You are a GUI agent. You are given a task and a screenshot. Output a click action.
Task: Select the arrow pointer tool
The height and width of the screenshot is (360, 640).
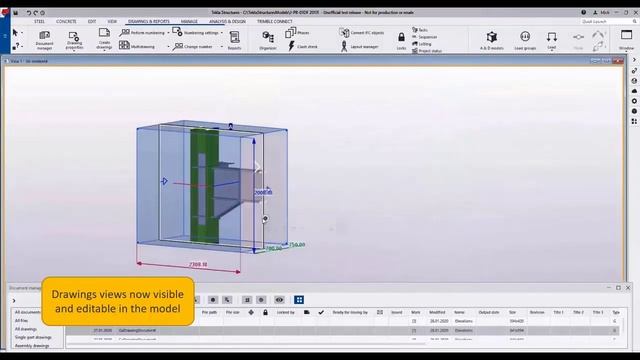(15, 32)
